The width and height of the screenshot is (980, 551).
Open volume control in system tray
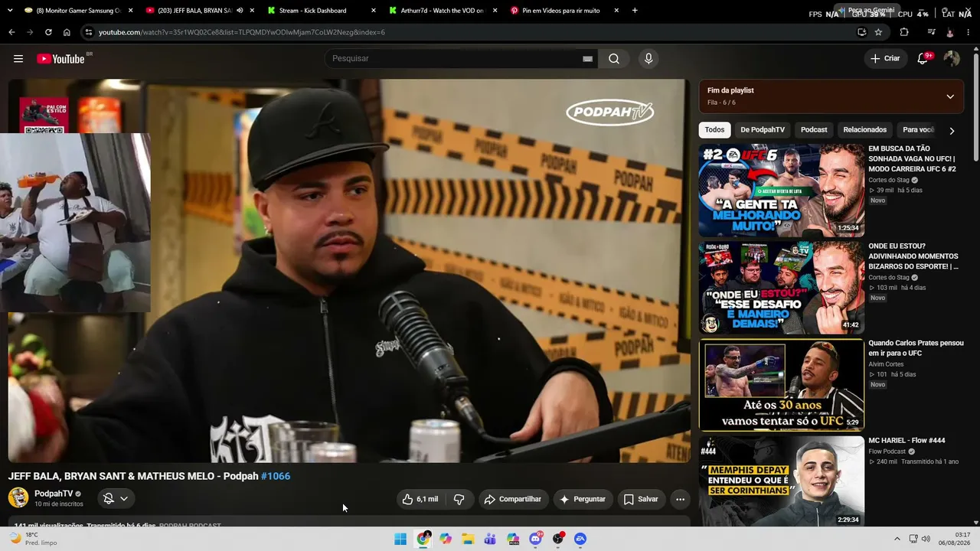click(926, 539)
